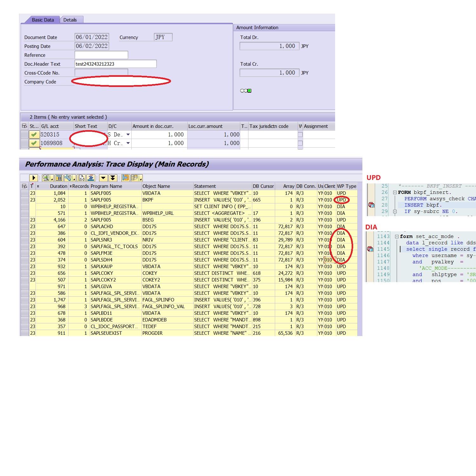Click the Currency field showing JPY

163,37
